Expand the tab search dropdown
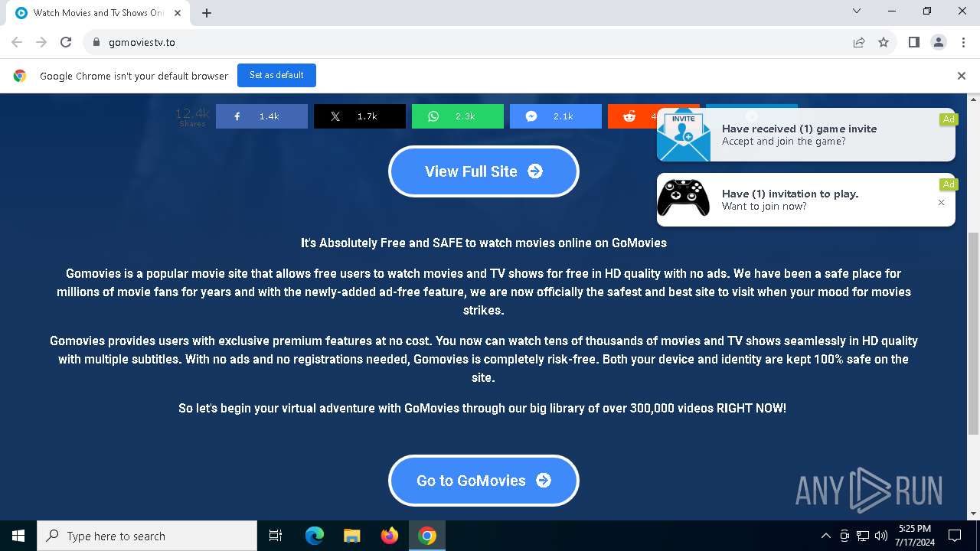 click(x=857, y=11)
